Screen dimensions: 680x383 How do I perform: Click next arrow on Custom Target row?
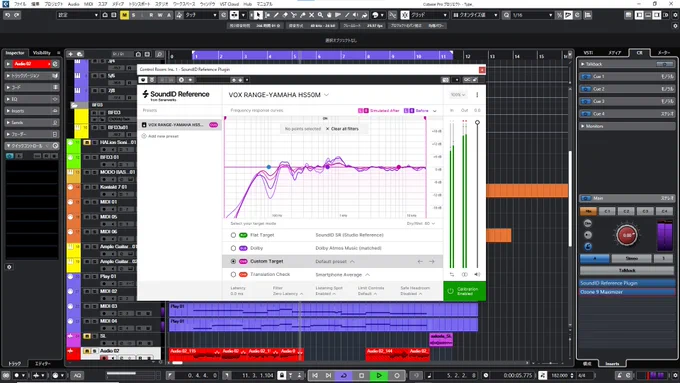432,262
